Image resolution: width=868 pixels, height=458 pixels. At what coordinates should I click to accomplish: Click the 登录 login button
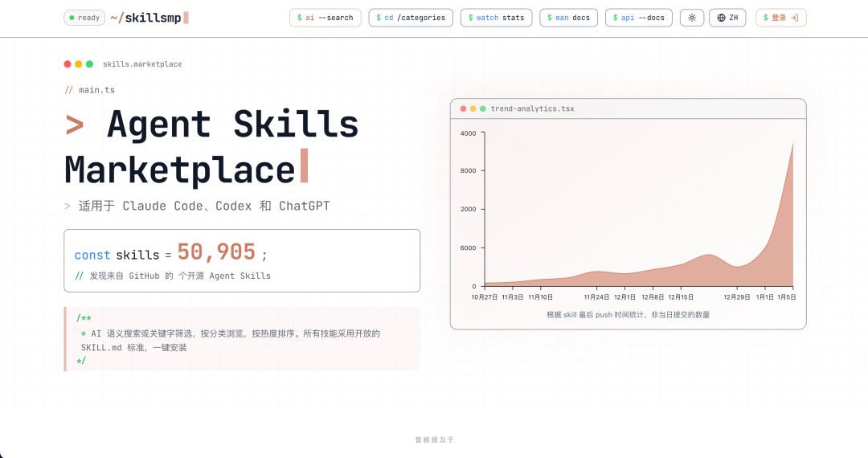pyautogui.click(x=780, y=18)
